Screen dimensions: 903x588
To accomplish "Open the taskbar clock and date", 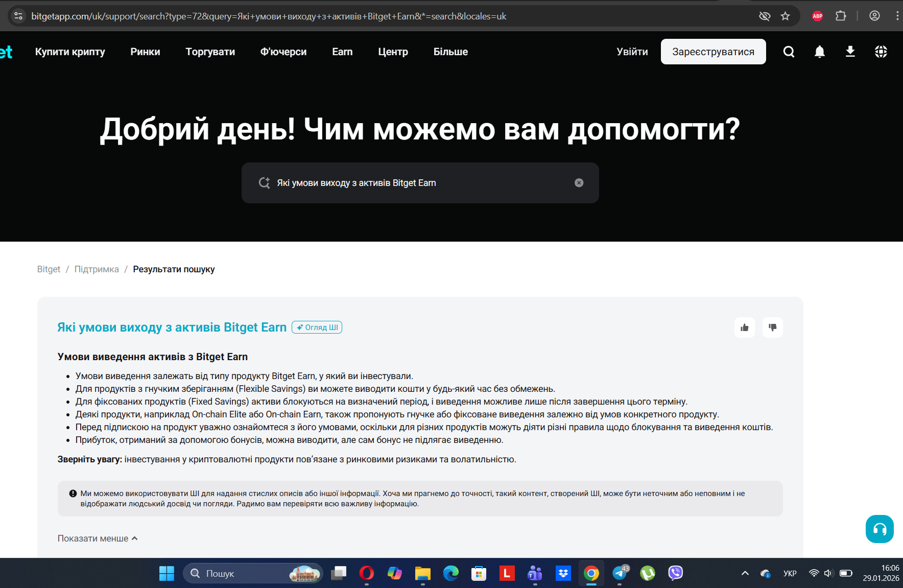I will coord(881,573).
